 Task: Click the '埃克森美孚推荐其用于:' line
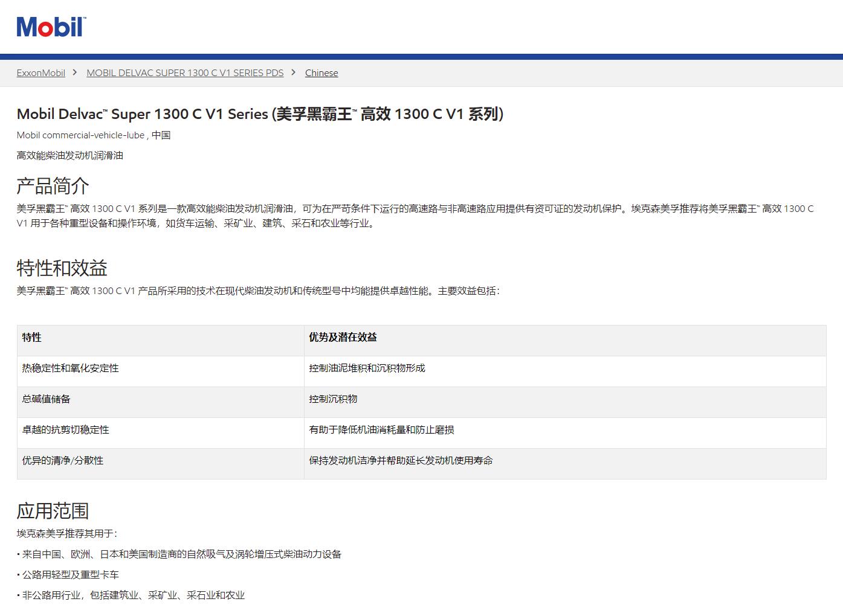(67, 534)
